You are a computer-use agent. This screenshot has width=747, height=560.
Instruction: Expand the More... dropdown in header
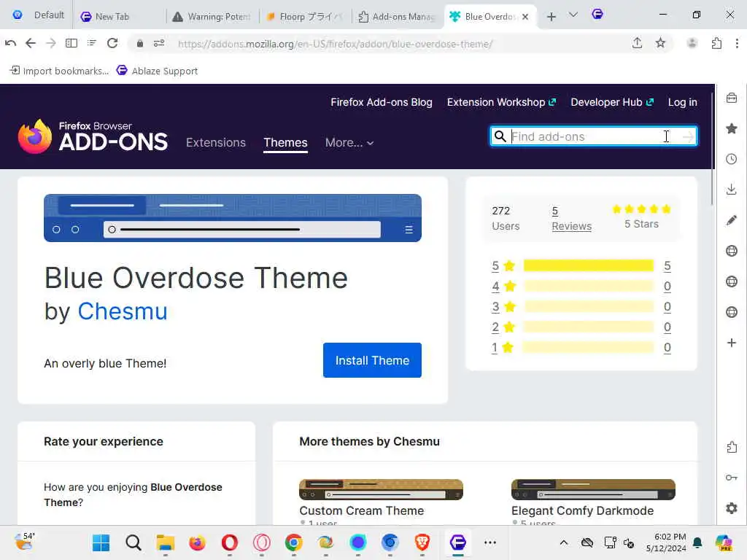[349, 142]
